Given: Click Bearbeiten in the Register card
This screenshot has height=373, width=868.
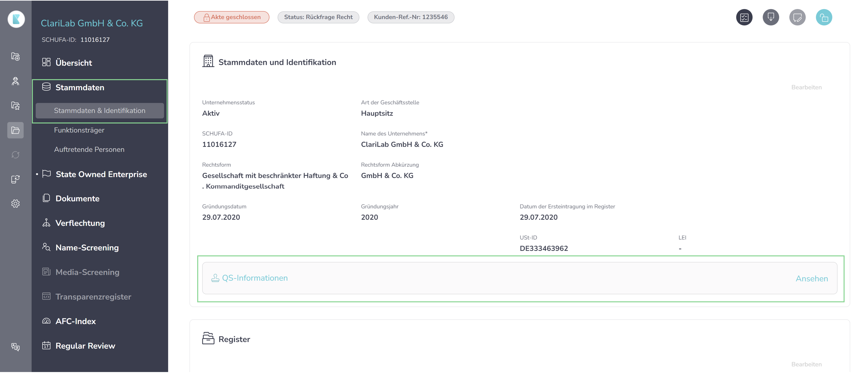Looking at the screenshot, I should click(806, 365).
